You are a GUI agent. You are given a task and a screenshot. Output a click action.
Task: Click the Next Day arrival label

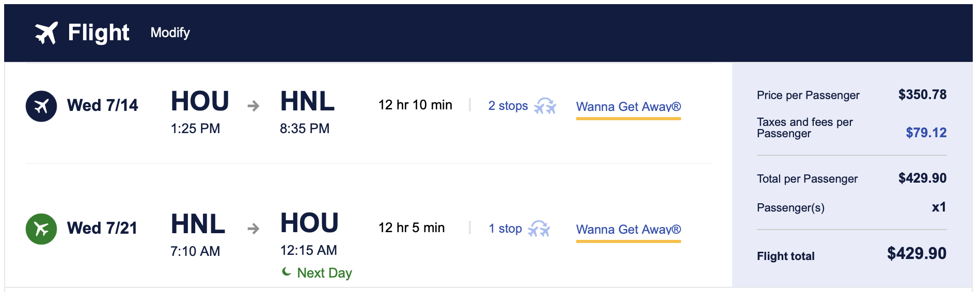pyautogui.click(x=324, y=273)
